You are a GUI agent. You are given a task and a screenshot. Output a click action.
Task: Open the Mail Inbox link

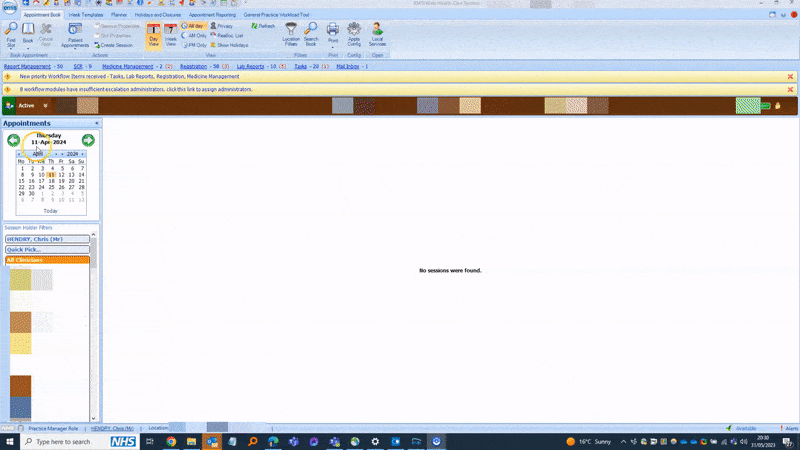coord(347,66)
